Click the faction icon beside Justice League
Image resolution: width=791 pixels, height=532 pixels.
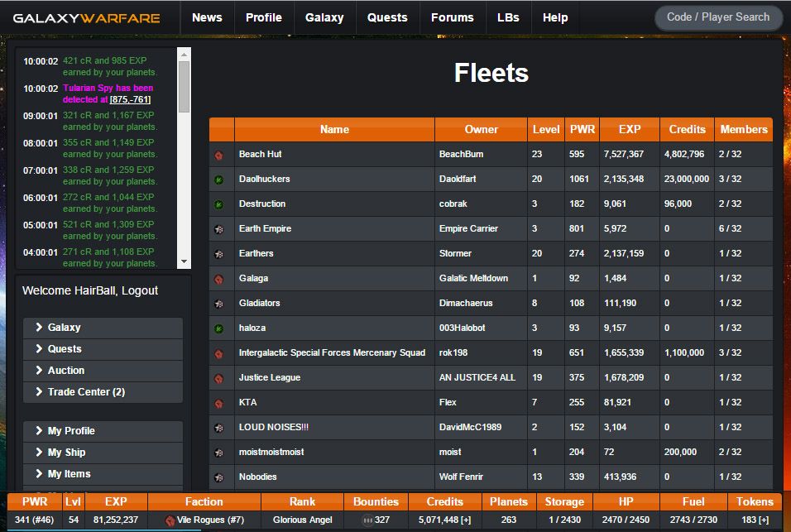pos(219,378)
